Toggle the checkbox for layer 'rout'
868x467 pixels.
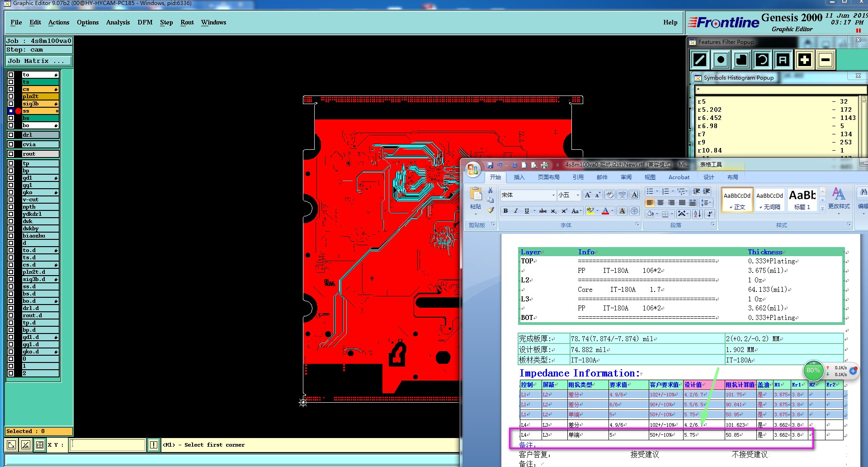click(x=11, y=154)
